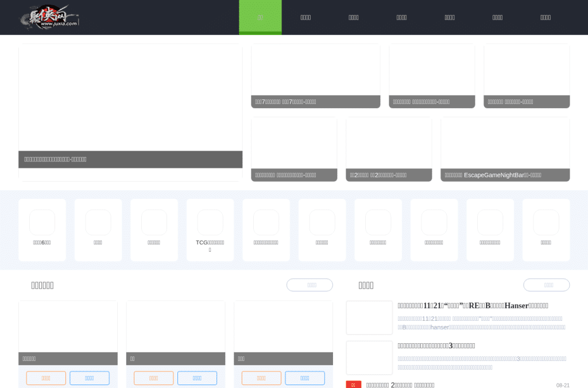Open the featured card captioned with '7'
The height and width of the screenshot is (388, 588).
coord(316,76)
